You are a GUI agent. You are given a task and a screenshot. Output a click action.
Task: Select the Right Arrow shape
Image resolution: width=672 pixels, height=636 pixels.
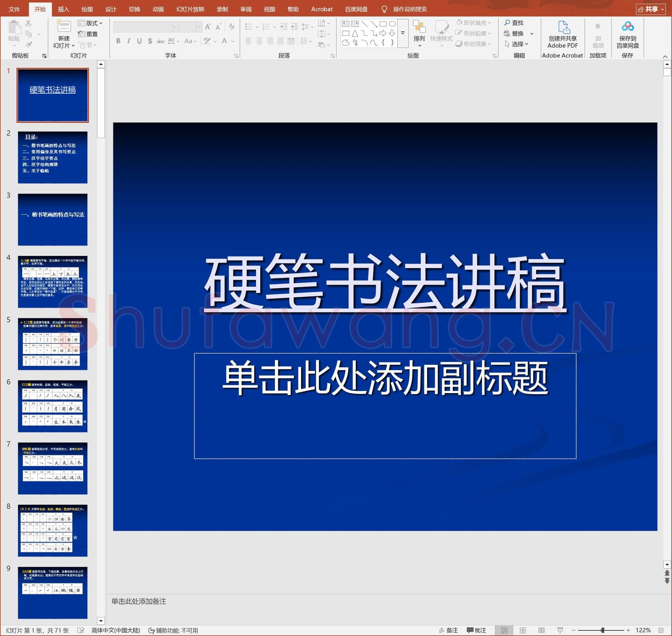coord(383,33)
